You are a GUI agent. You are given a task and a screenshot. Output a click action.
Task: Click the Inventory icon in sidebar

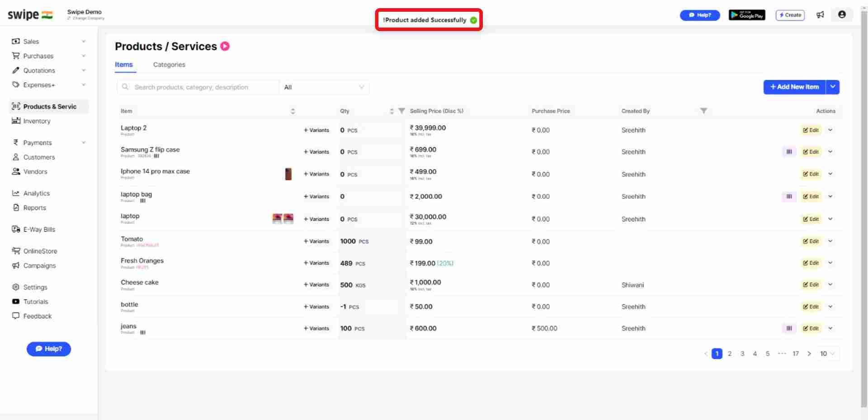pos(16,121)
